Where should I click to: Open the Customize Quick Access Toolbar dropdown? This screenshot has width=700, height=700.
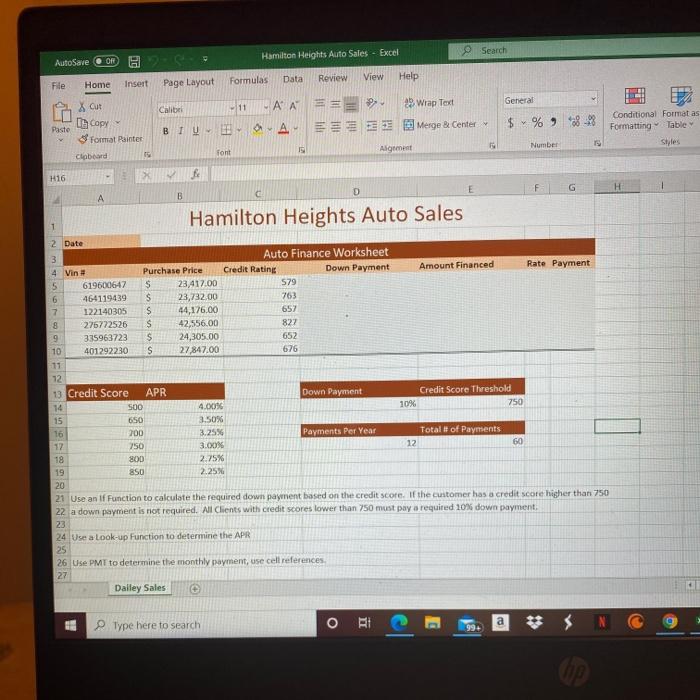(x=205, y=58)
